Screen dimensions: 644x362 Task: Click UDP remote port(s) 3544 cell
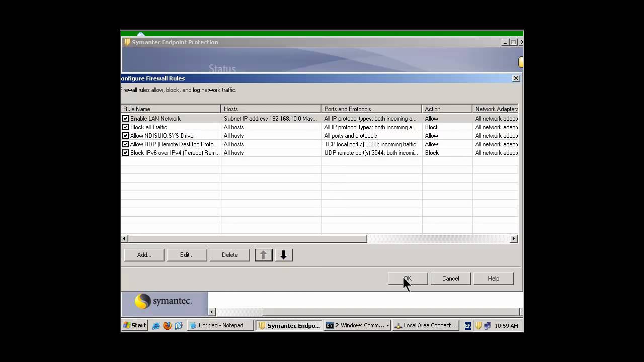tap(371, 153)
